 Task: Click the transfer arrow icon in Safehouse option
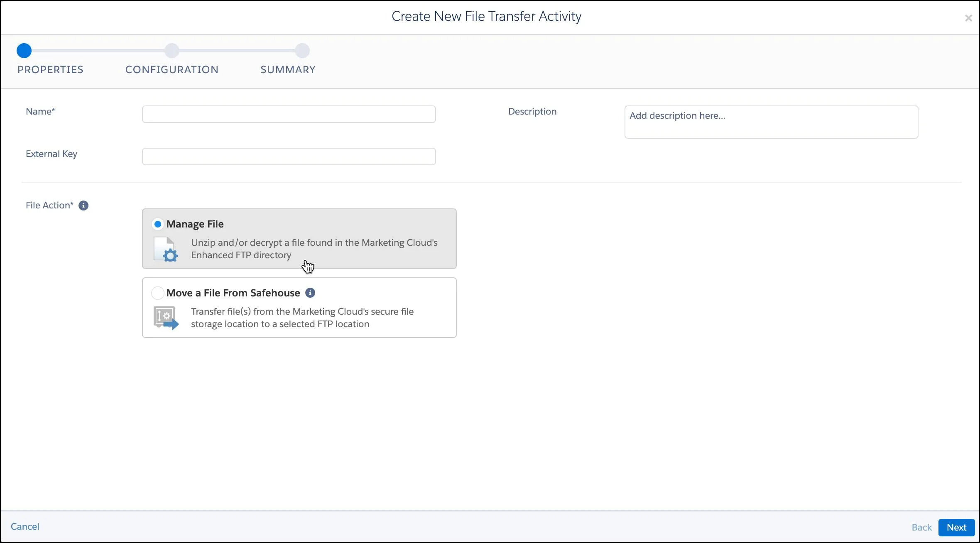[171, 322]
